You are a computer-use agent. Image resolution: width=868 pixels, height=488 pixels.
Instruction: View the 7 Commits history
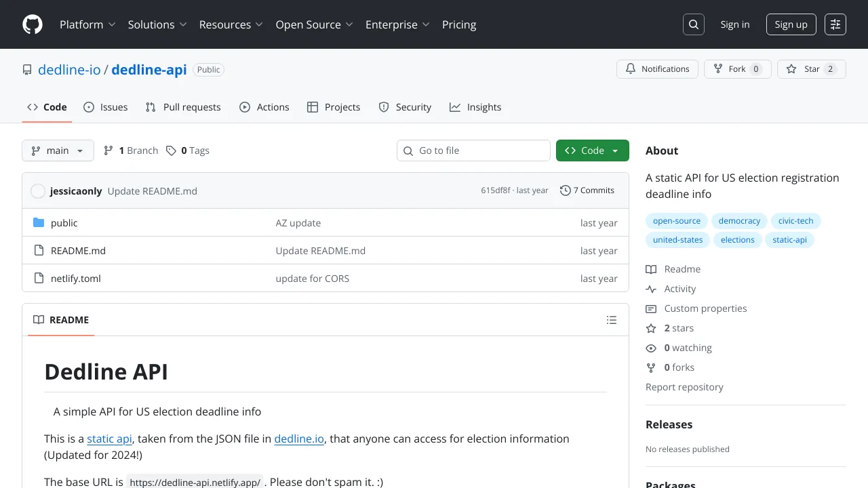587,190
